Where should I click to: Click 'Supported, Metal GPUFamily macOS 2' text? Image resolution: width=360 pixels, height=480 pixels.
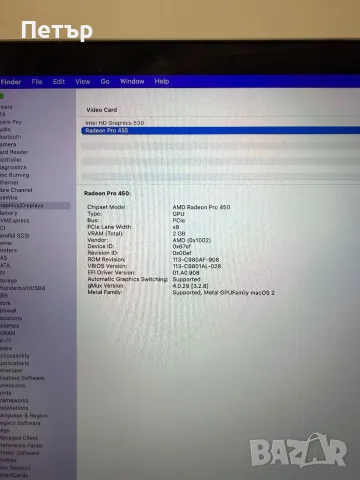223,293
